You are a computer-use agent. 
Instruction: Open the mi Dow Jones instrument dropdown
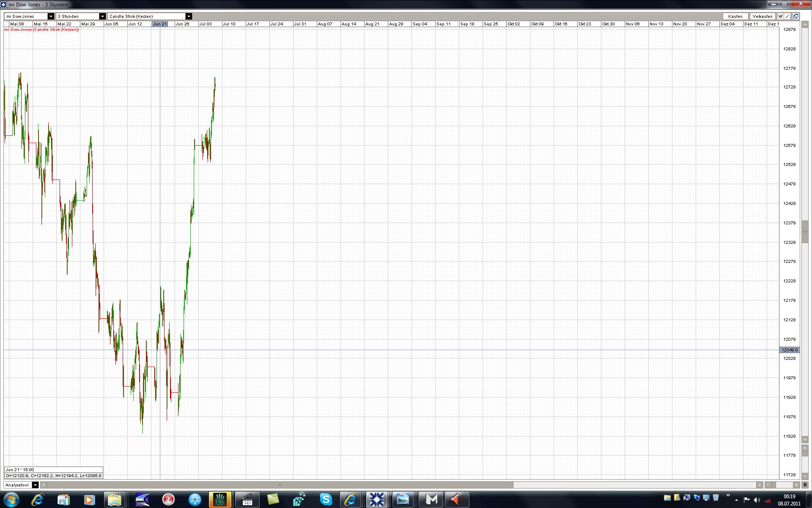51,16
